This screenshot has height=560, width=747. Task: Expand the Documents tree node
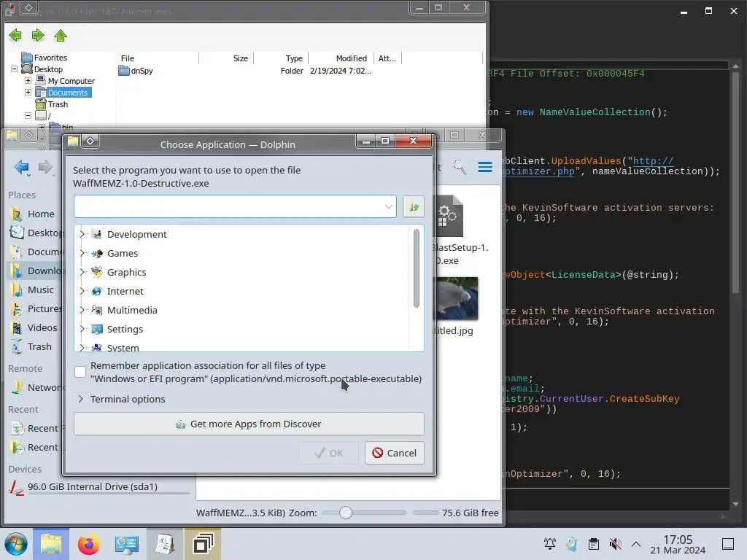[x=28, y=92]
